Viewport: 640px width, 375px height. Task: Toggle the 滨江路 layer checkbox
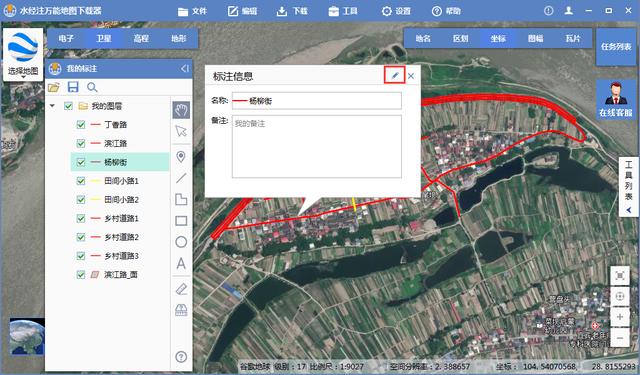[81, 143]
